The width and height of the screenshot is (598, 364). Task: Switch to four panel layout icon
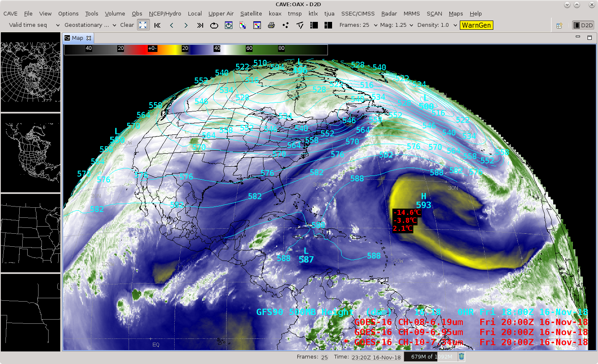tap(328, 25)
